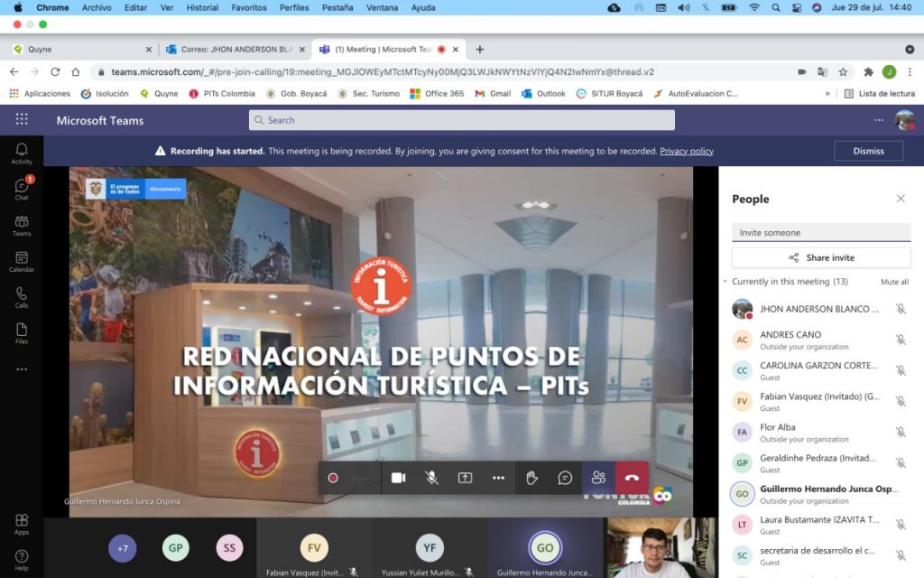Open Chrome extensions puzzle icon
Viewport: 924px width, 578px height.
pyautogui.click(x=868, y=72)
